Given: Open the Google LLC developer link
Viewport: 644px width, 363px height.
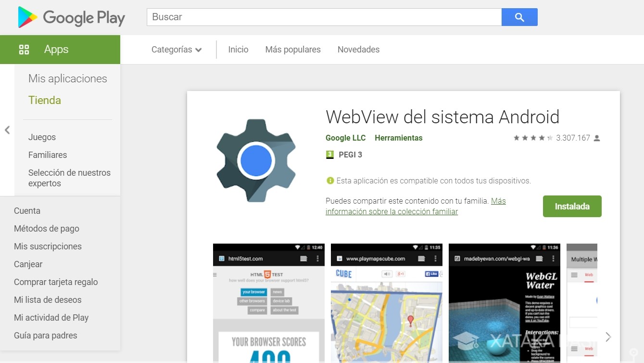Looking at the screenshot, I should click(x=345, y=138).
